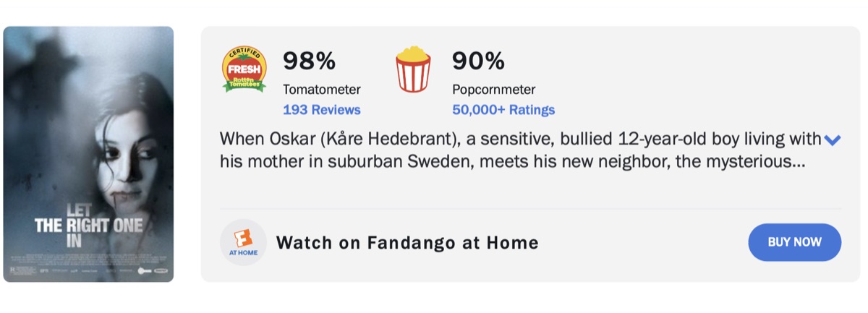Click the 98% Tomatometer score
Screen dimensions: 868x313
tap(309, 61)
